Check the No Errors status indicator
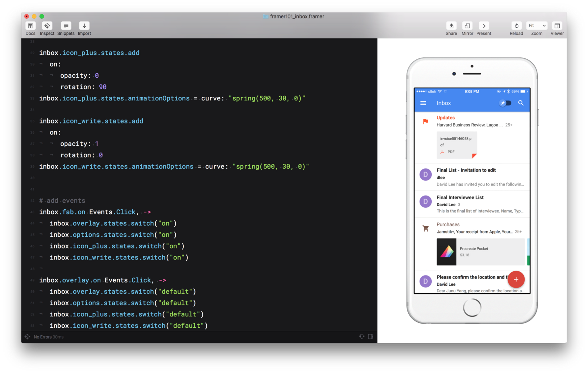 (44, 337)
